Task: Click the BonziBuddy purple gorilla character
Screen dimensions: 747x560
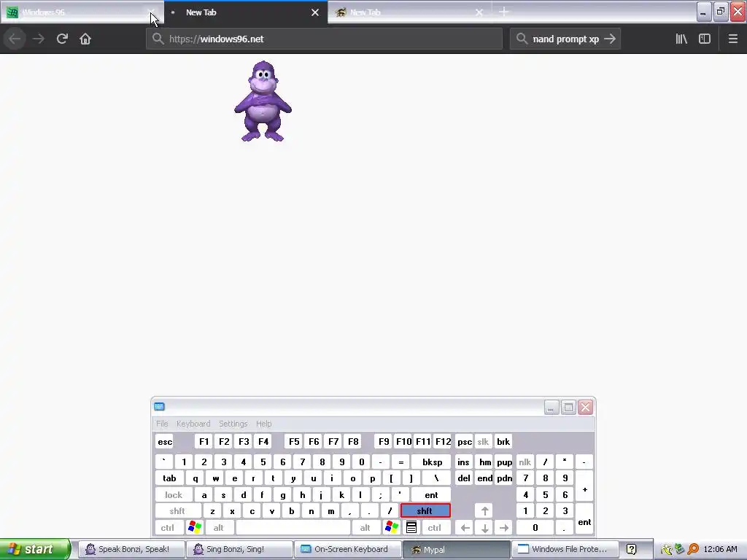Action: pyautogui.click(x=263, y=101)
